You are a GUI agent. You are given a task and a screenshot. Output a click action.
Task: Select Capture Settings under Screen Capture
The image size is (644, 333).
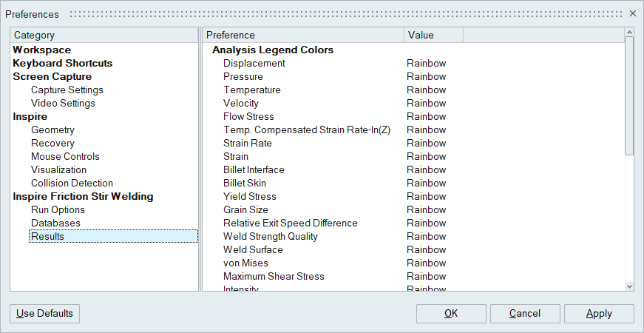coord(67,90)
